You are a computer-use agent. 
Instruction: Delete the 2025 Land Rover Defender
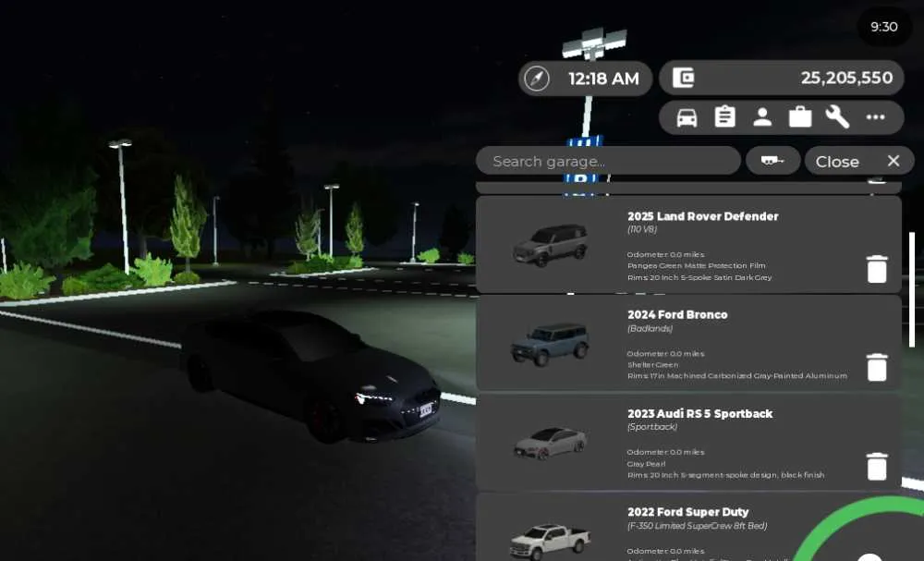point(877,269)
